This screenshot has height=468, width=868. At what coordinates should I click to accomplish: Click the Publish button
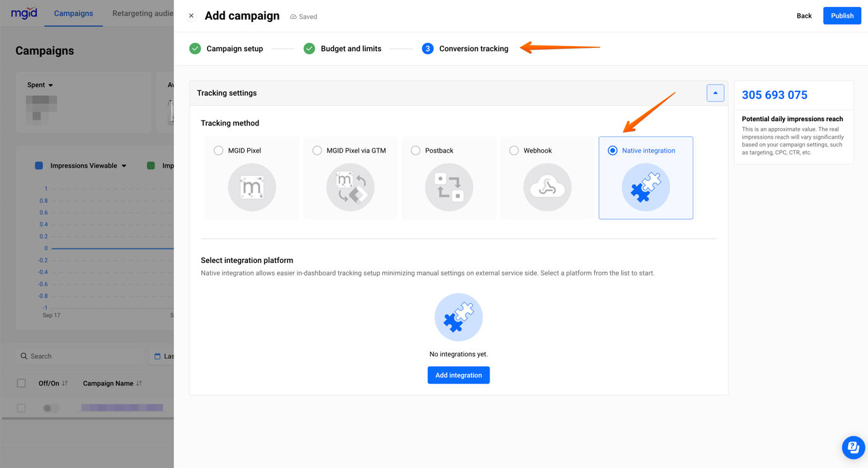(x=842, y=15)
